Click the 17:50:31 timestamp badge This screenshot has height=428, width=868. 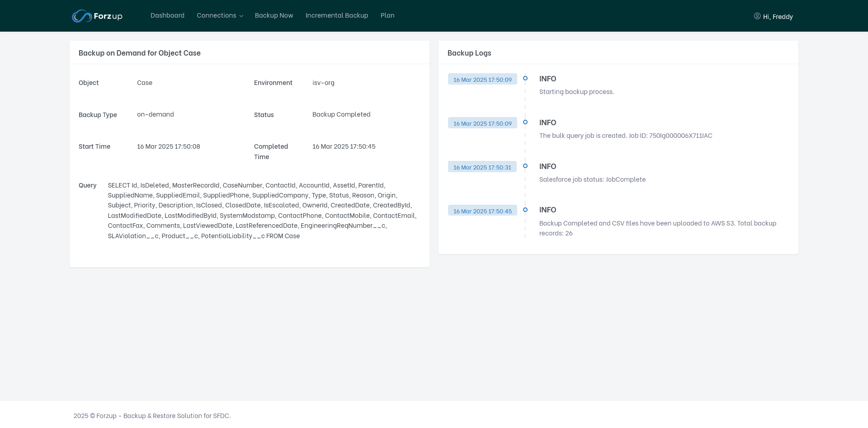[482, 167]
